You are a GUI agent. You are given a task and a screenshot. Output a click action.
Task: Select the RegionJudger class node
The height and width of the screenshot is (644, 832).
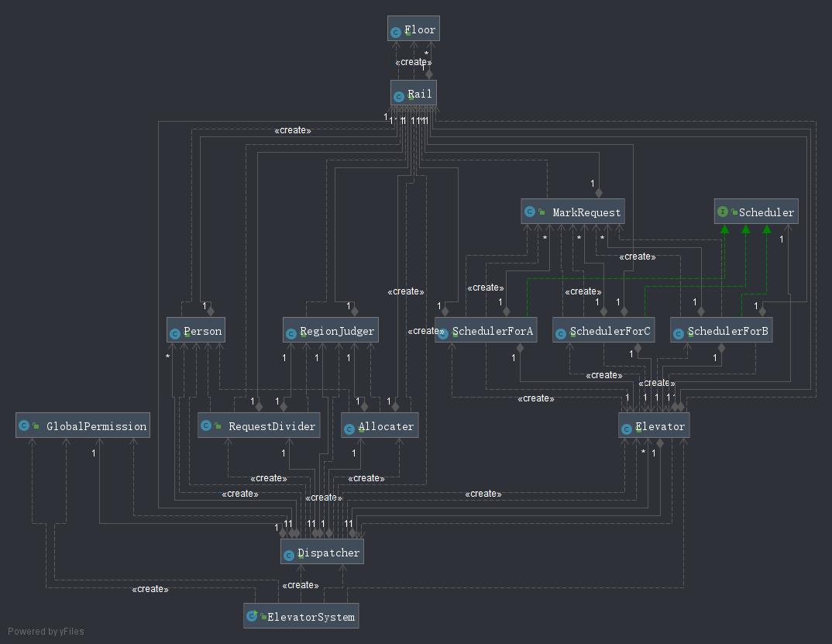331,329
